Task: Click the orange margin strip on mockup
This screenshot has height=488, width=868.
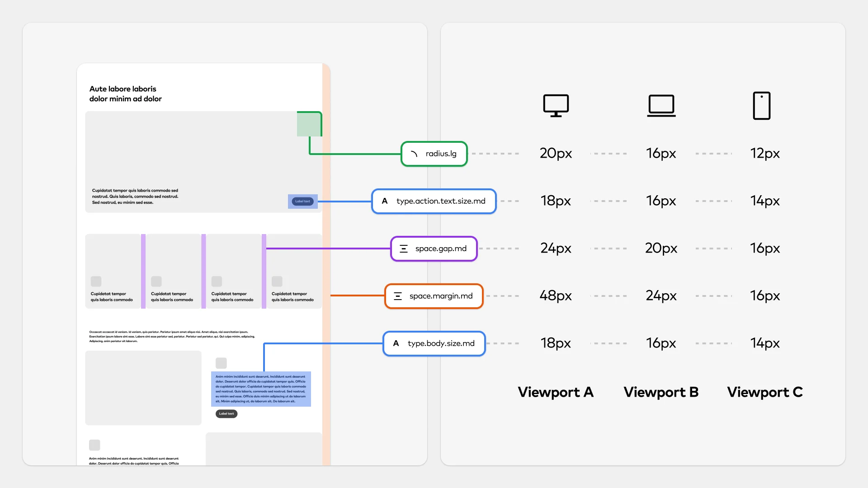Action: coord(326,271)
